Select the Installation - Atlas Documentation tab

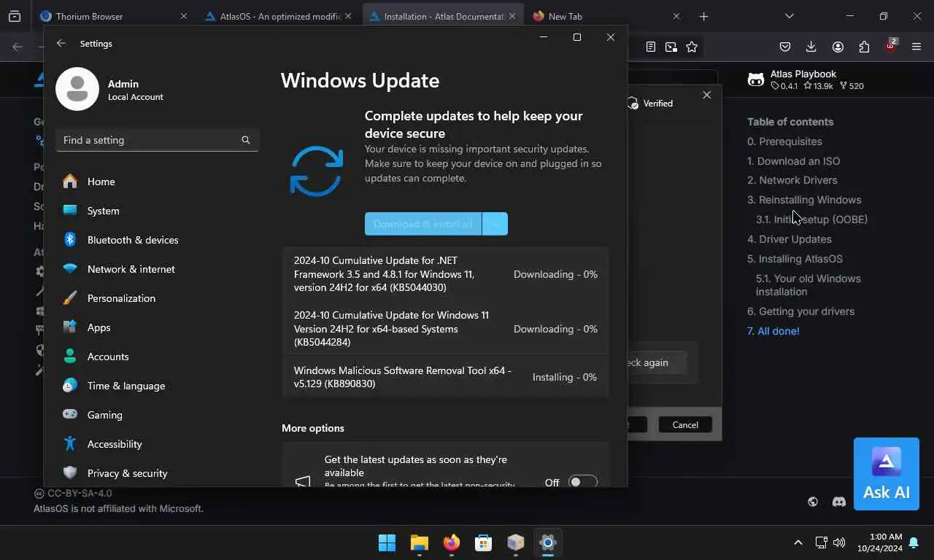pyautogui.click(x=443, y=16)
